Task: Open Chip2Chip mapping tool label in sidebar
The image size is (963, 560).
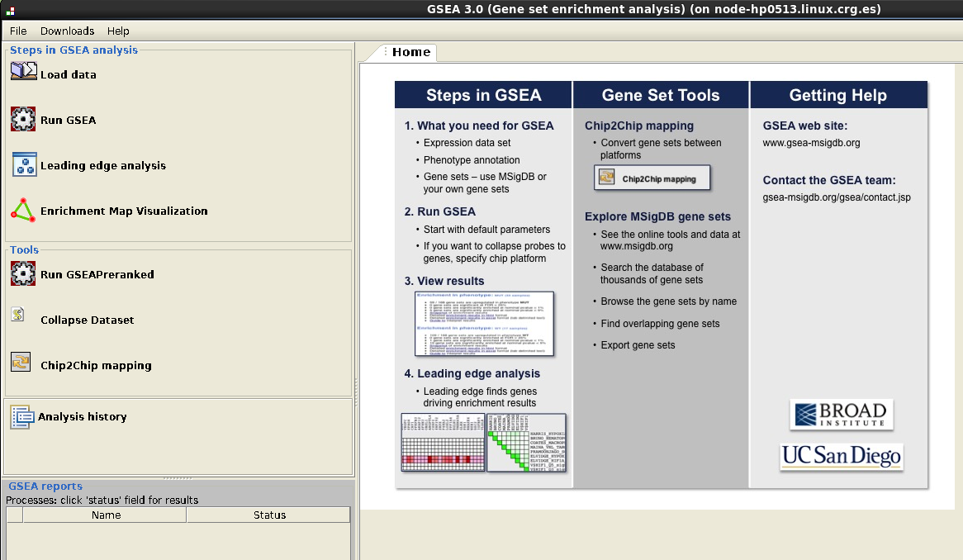Action: tap(96, 365)
